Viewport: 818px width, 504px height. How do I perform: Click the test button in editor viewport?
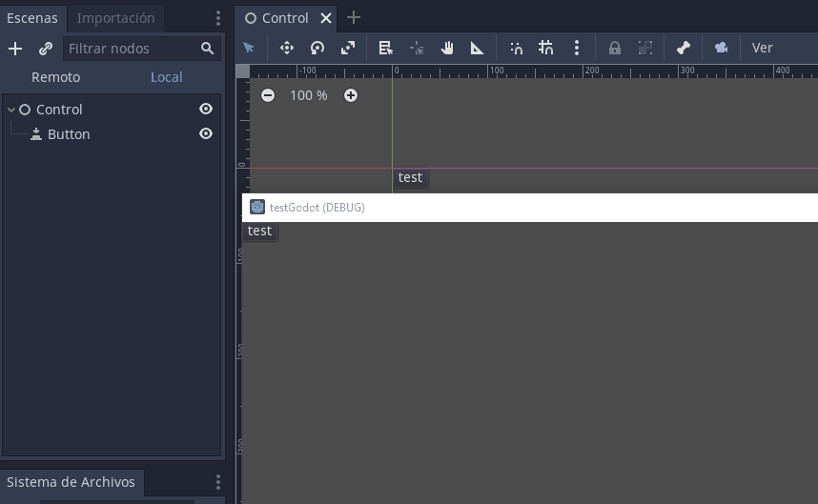(410, 178)
